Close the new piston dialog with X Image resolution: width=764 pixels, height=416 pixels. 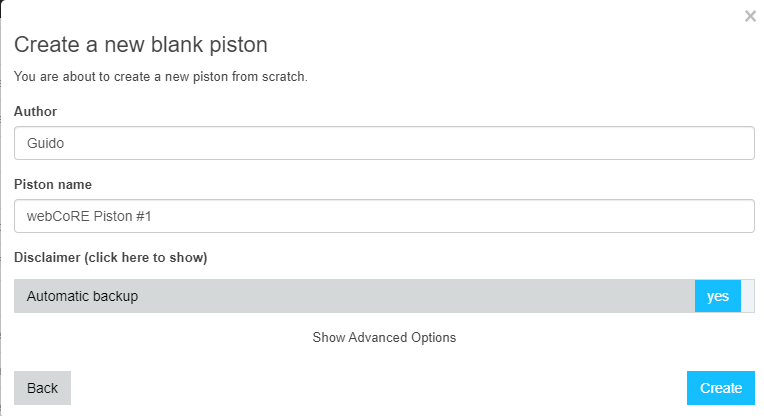pyautogui.click(x=750, y=16)
